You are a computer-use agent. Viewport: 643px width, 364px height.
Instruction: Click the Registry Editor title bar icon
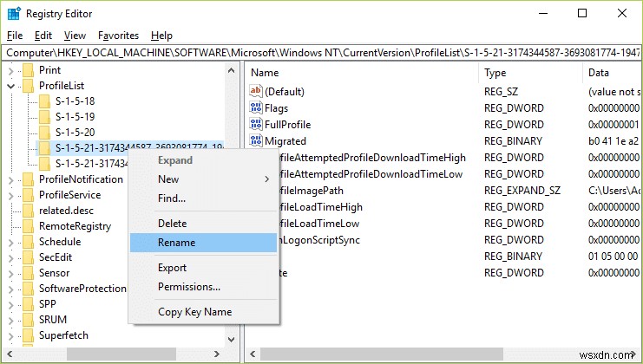coord(12,13)
